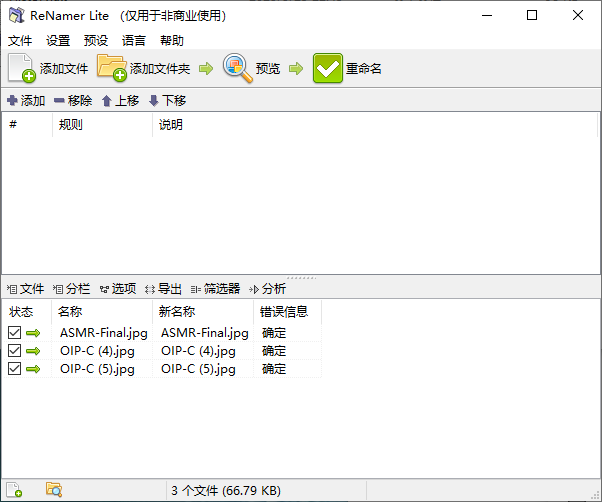Move rule up with 上移 arrow
This screenshot has height=502, width=602.
[x=107, y=101]
